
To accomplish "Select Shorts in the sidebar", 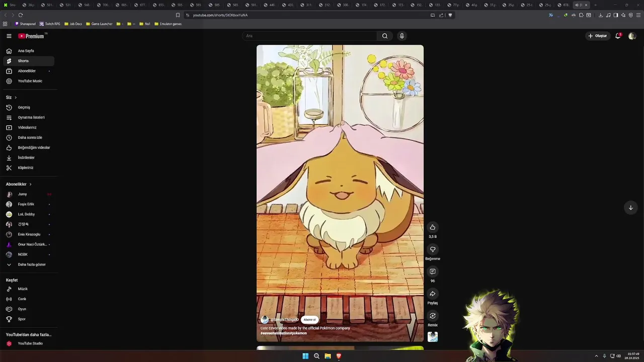I will (x=29, y=61).
